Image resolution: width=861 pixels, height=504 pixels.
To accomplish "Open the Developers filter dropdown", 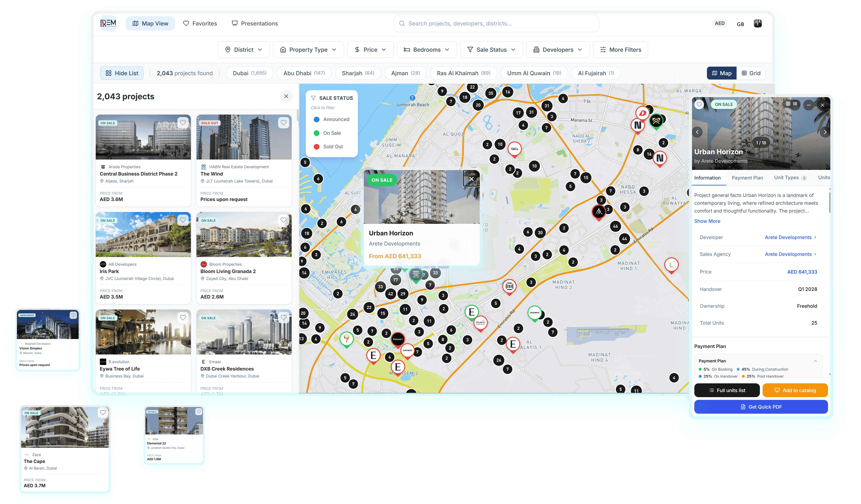I will [x=558, y=50].
